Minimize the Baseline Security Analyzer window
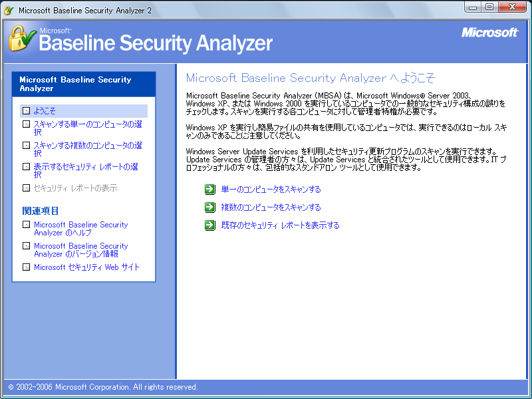This screenshot has height=399, width=532. tap(473, 7)
